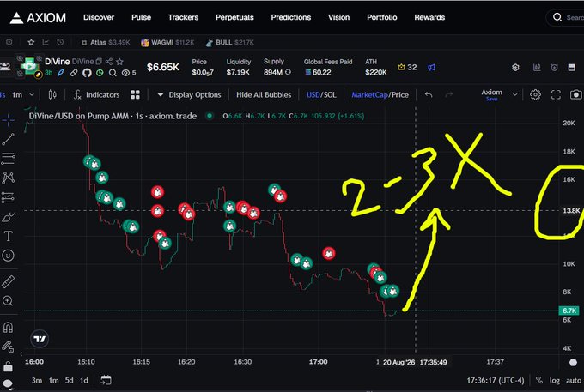Select the pattern drawing tool
The height and width of the screenshot is (392, 584).
tap(9, 178)
